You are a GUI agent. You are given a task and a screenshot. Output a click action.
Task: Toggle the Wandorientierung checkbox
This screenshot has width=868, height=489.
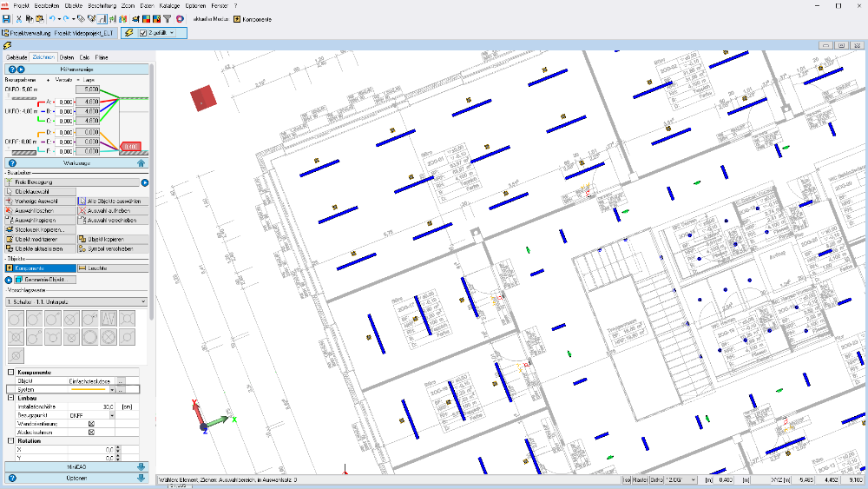coord(92,423)
